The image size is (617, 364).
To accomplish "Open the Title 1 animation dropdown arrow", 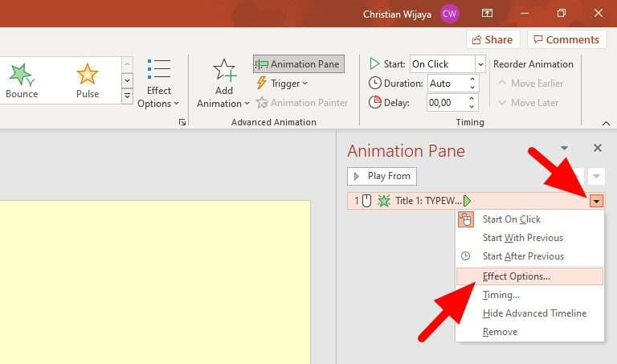I will click(596, 201).
